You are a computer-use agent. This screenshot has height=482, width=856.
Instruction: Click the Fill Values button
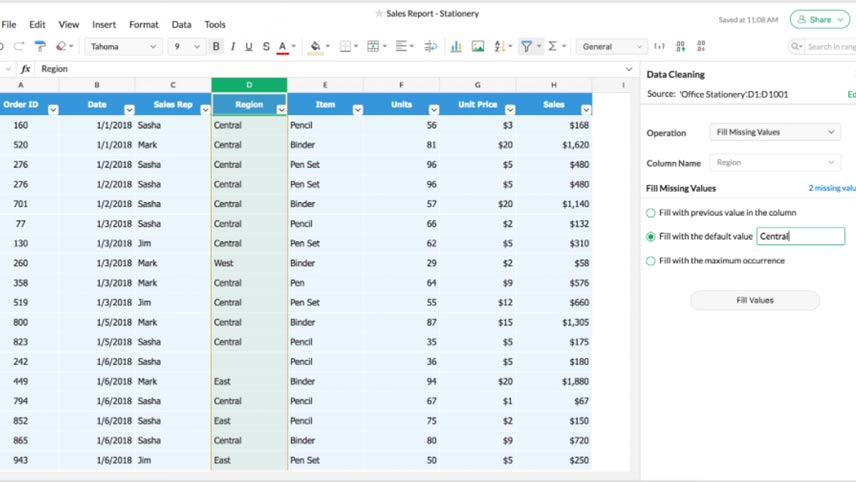pyautogui.click(x=755, y=300)
